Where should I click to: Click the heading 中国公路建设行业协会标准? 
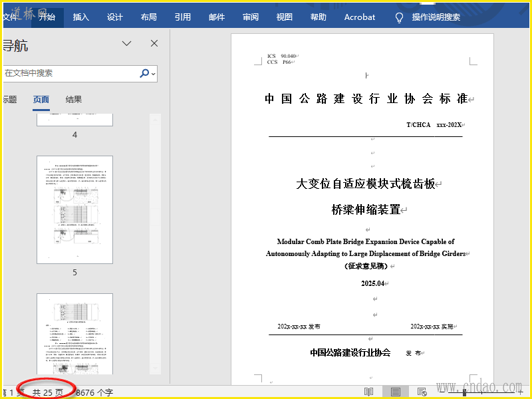[366, 98]
